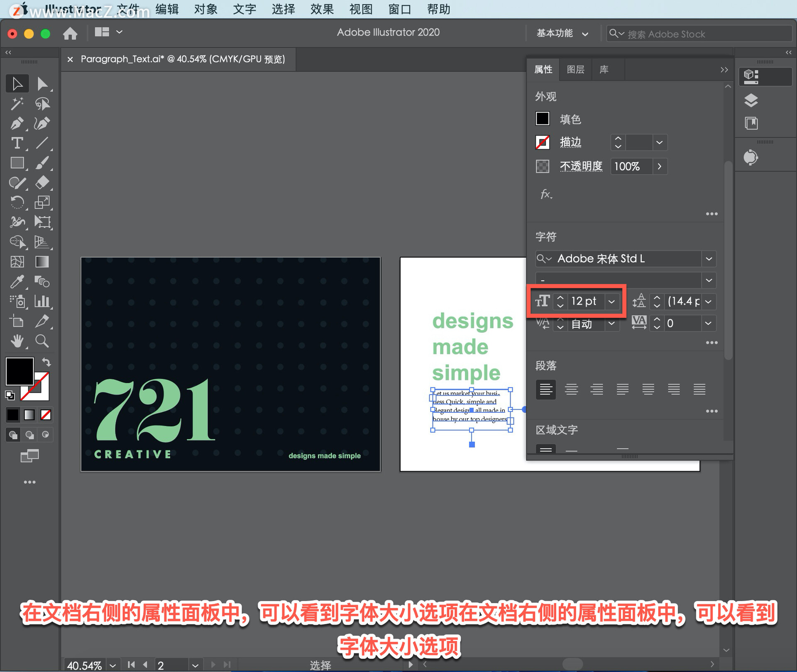Click the 不透明度 link label
Viewport: 797px width, 672px height.
581,166
